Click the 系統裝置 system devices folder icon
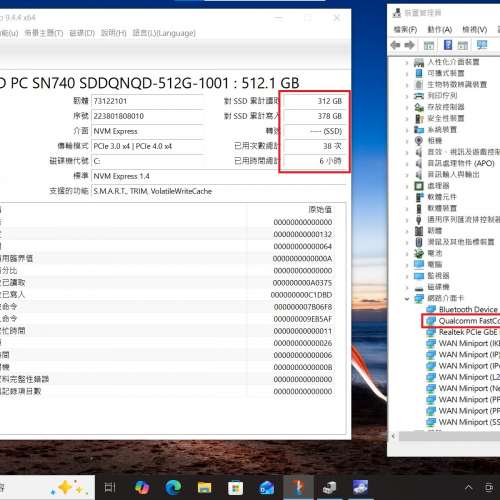Image resolution: width=500 pixels, height=500 pixels. 419,129
